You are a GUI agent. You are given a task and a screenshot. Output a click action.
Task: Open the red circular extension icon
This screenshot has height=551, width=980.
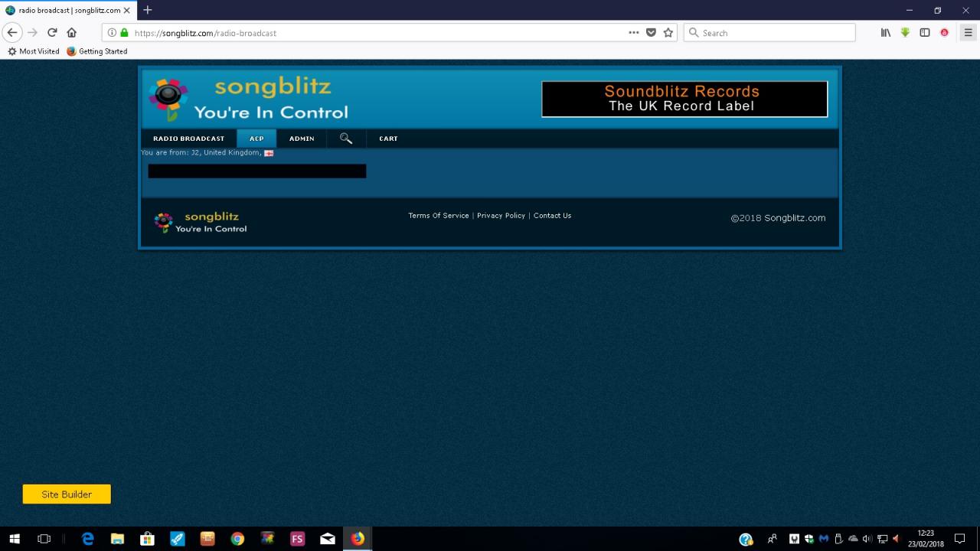point(945,33)
